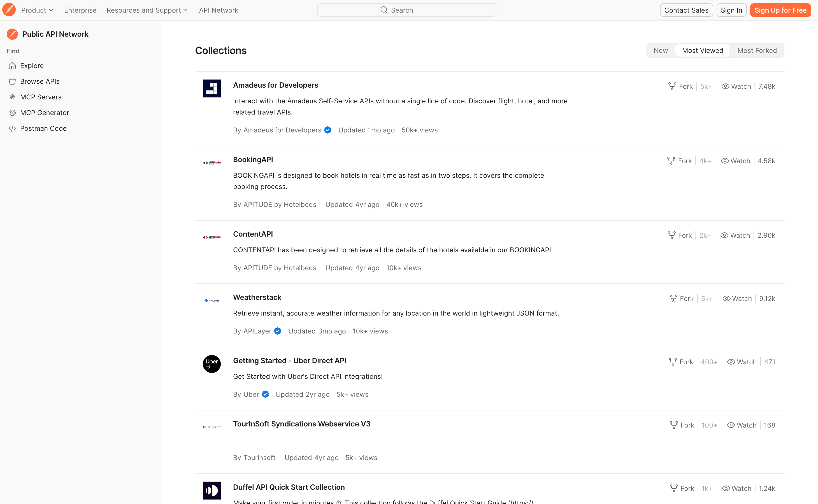This screenshot has width=818, height=504.
Task: Open Getting Started - Uber Direct API
Action: [x=289, y=360]
